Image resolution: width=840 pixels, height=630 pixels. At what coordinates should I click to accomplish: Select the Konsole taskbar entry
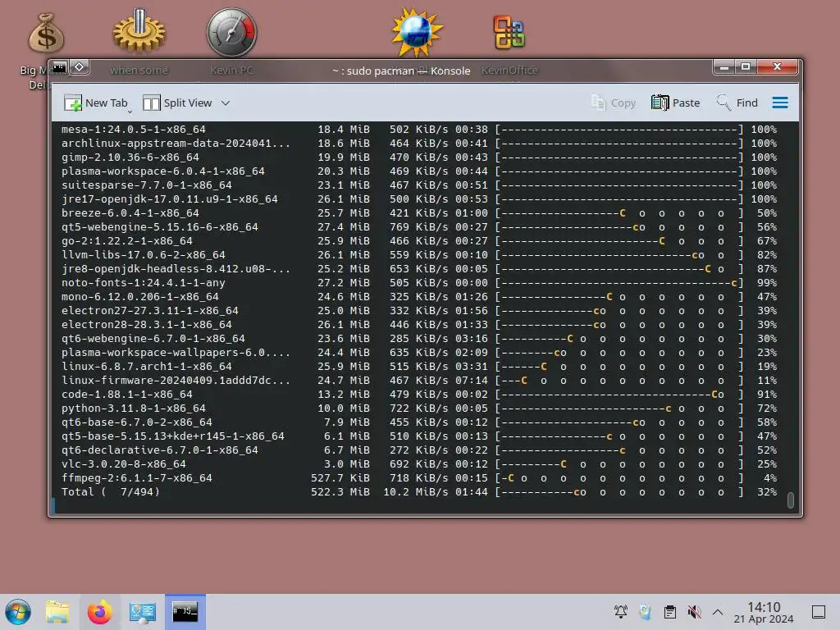tap(185, 612)
